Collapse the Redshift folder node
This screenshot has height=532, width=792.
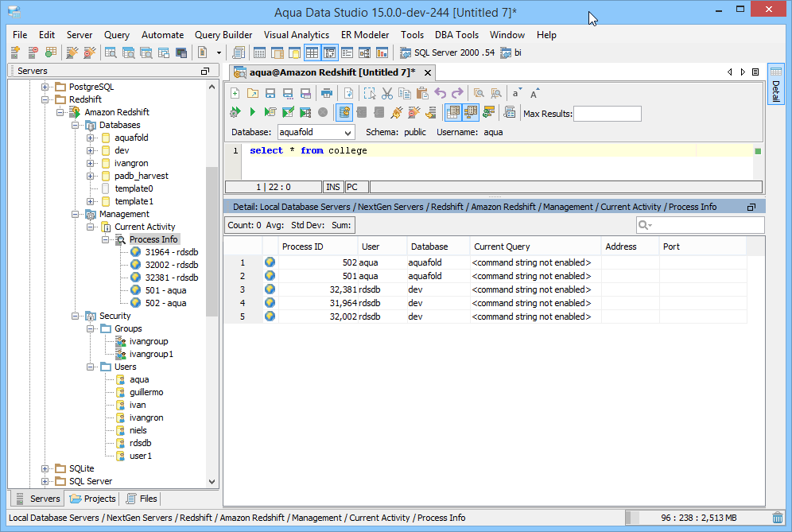tap(45, 99)
